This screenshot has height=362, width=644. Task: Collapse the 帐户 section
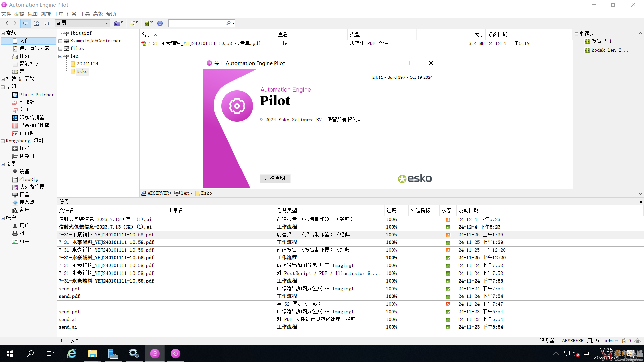3,218
